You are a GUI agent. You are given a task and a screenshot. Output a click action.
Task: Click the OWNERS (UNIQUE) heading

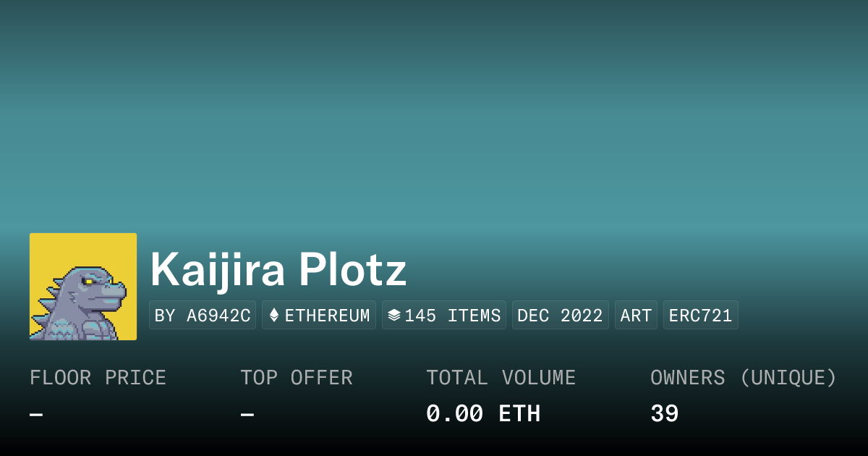744,378
